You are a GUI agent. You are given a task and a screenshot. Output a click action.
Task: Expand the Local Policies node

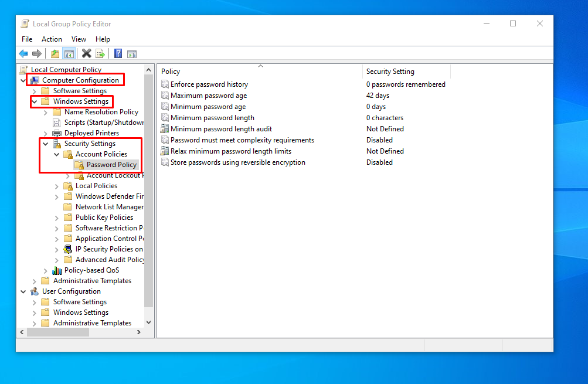pyautogui.click(x=57, y=186)
